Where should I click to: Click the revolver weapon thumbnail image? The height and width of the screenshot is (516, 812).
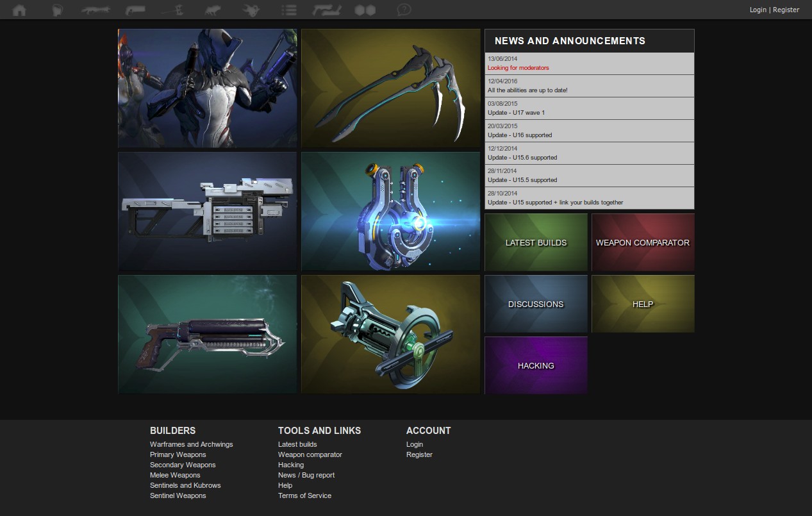pyautogui.click(x=206, y=334)
